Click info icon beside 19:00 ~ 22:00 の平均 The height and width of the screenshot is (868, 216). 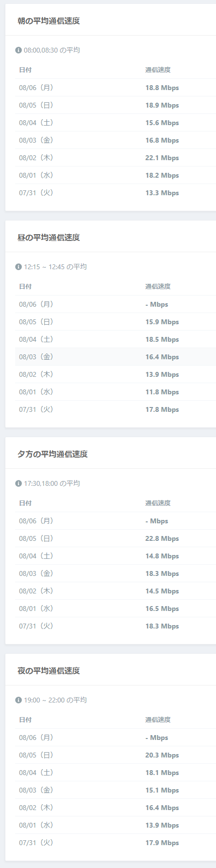19,700
